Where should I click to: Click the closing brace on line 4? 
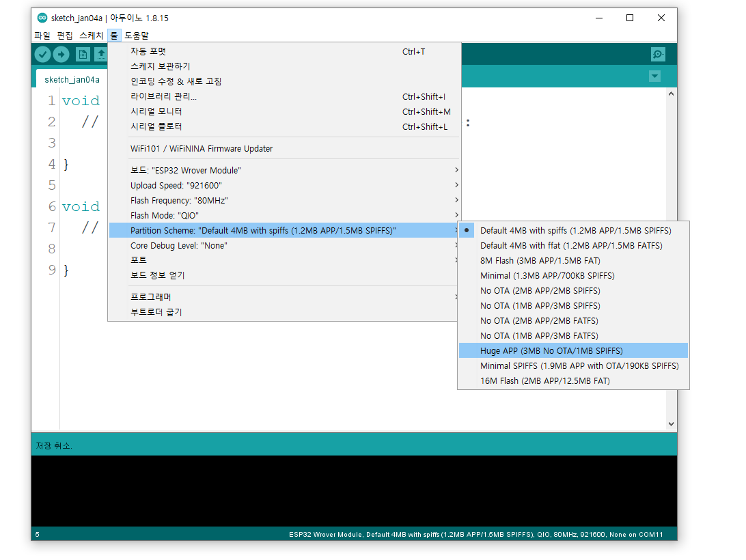66,165
